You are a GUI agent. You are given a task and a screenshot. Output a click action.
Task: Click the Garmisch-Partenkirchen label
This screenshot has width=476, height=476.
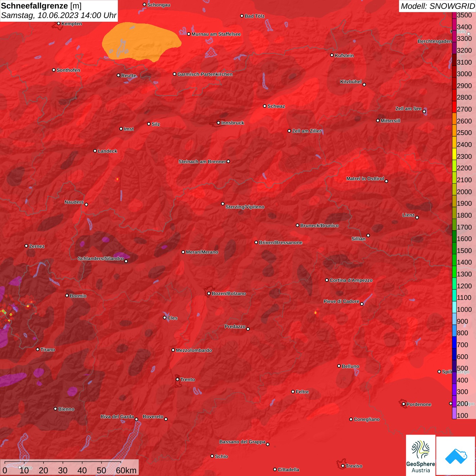click(x=205, y=74)
